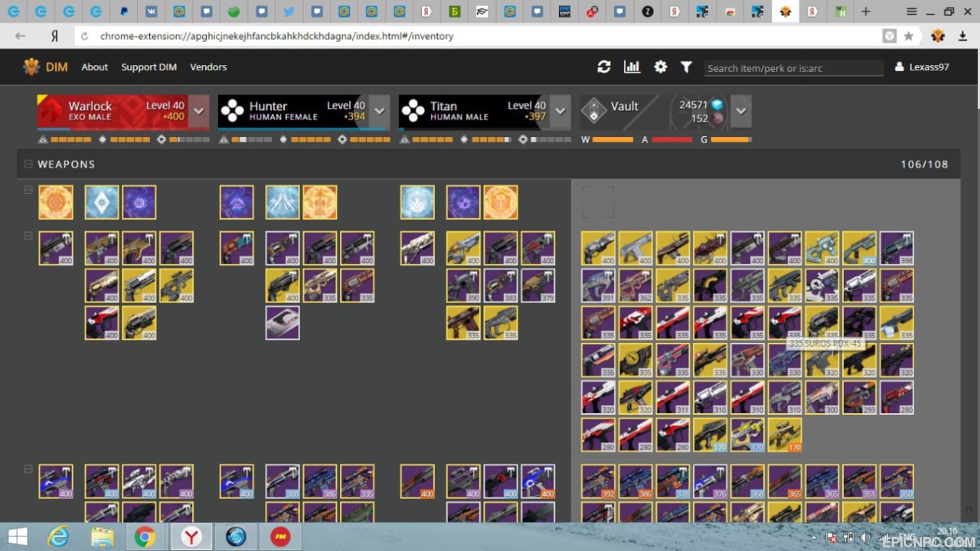
Task: Select the Vault diamond emblem icon
Action: pyautogui.click(x=593, y=112)
